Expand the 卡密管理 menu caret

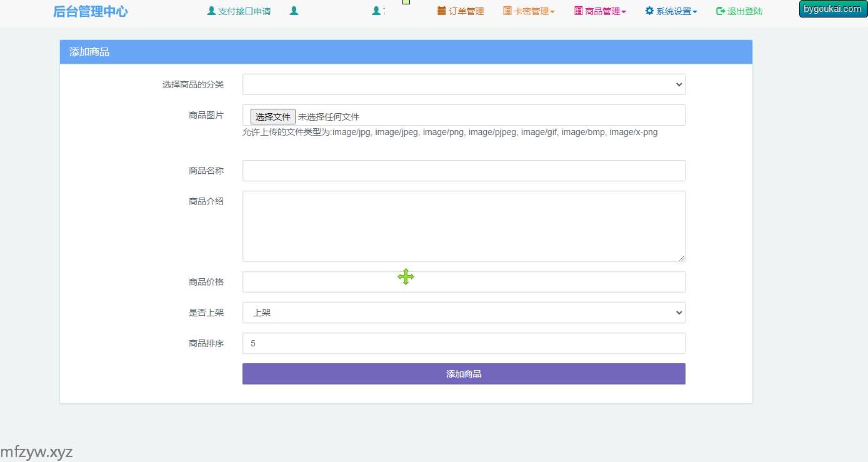point(552,12)
